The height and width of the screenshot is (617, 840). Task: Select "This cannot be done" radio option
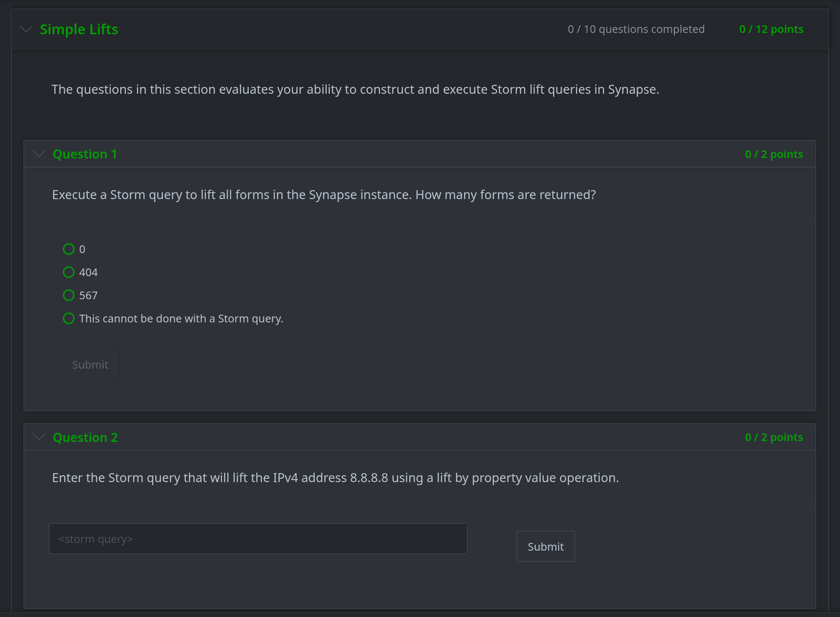tap(69, 319)
